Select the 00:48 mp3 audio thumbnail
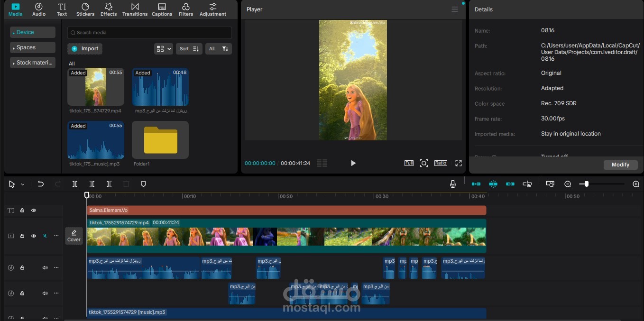The image size is (644, 321). point(160,87)
